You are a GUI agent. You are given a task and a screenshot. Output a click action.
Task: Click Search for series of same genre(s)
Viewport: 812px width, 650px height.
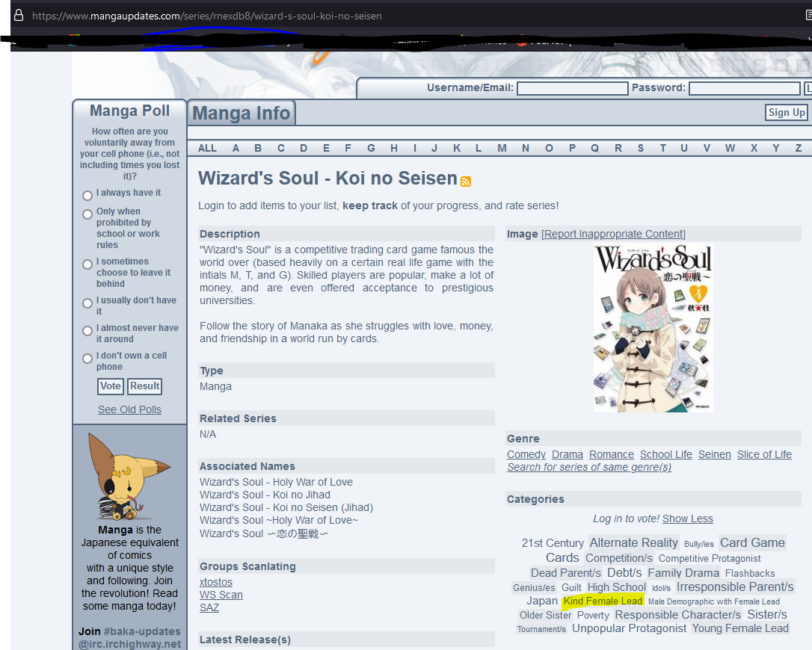(x=589, y=467)
